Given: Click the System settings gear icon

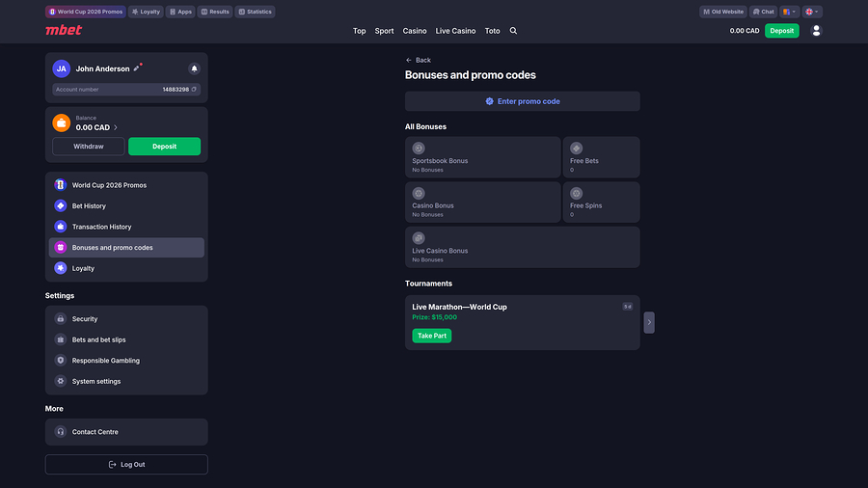Looking at the screenshot, I should [61, 381].
